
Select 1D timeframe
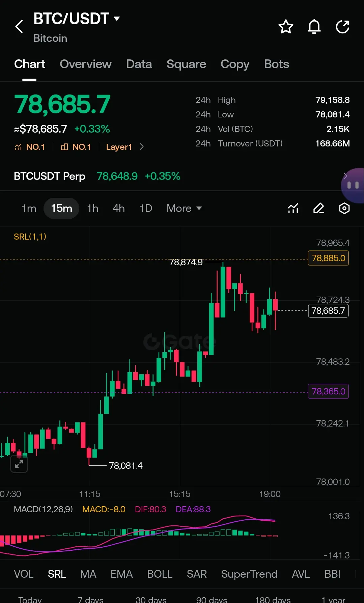(146, 208)
